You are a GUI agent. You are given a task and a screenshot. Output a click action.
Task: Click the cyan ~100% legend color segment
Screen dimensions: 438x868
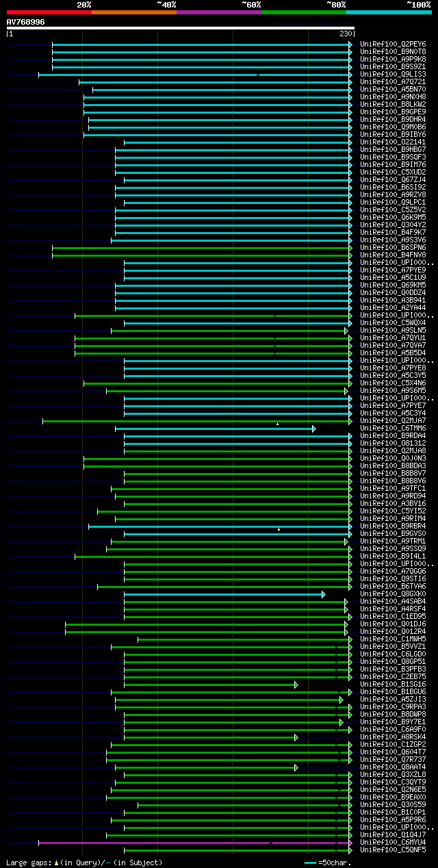pos(388,12)
